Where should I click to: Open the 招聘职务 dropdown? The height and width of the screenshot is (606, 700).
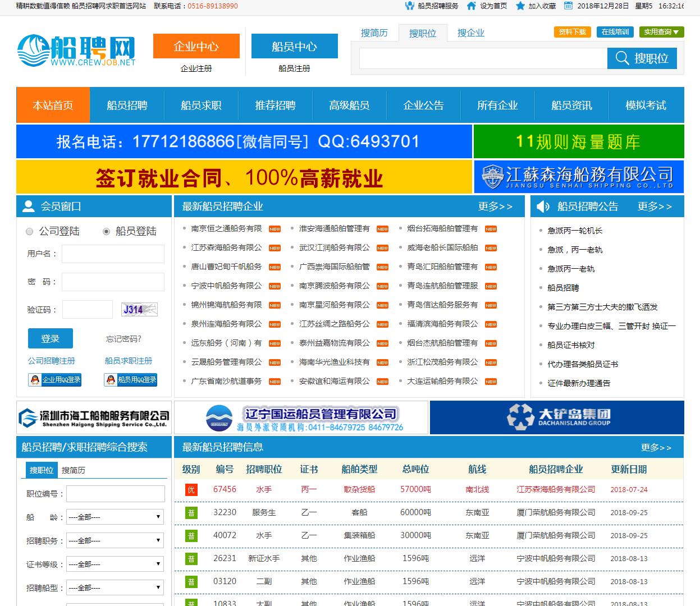coord(115,540)
